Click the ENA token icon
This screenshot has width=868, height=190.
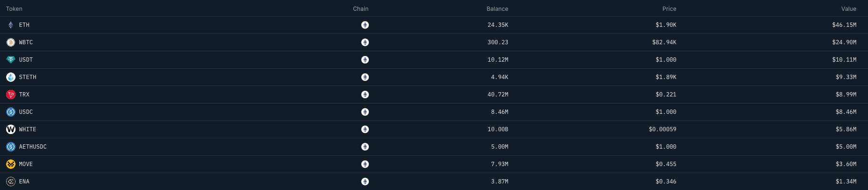click(11, 182)
